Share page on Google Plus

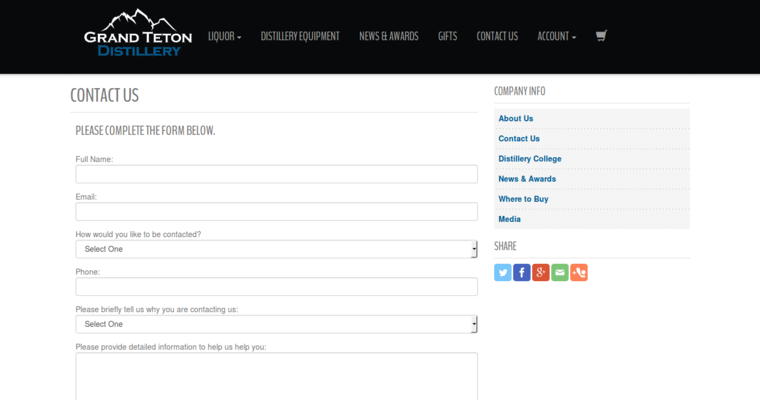point(541,272)
